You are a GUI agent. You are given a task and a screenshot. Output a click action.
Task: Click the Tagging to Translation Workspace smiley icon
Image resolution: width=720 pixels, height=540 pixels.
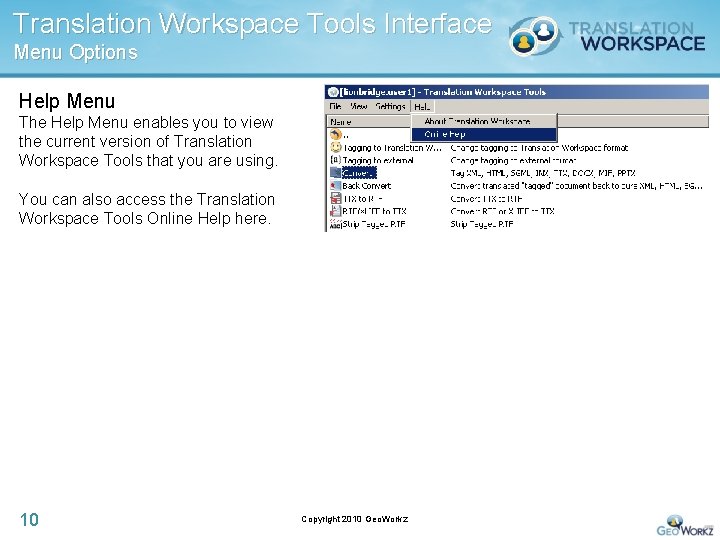click(x=336, y=147)
